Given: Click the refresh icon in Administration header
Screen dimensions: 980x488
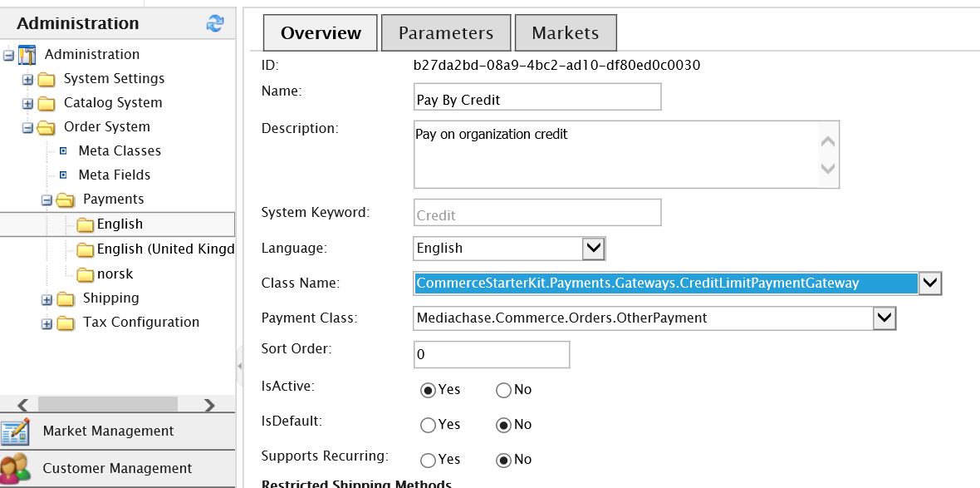Looking at the screenshot, I should (215, 22).
